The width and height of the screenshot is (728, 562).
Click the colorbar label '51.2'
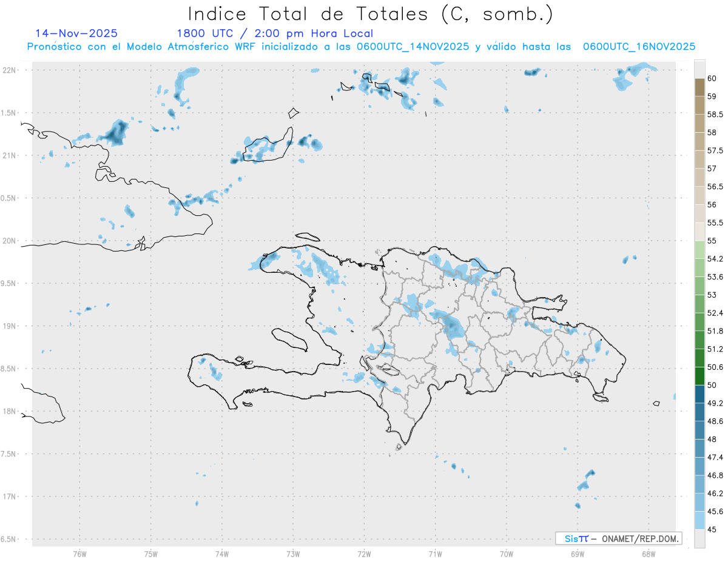click(x=715, y=349)
